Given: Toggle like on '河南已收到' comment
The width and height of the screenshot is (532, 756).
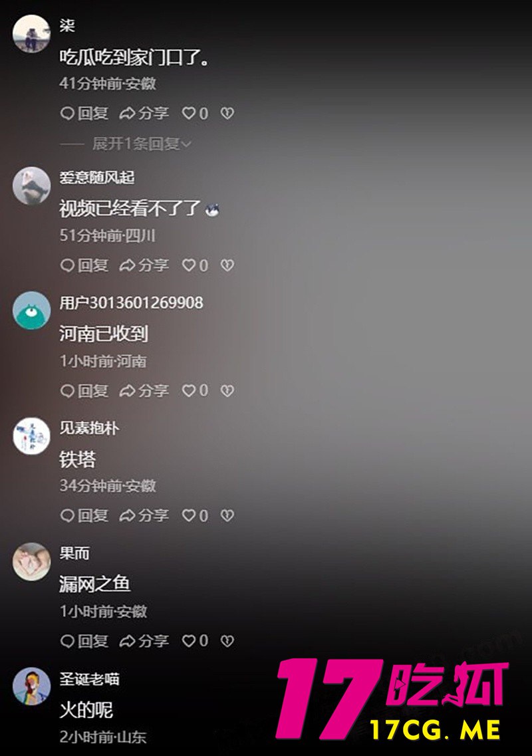Looking at the screenshot, I should click(195, 390).
